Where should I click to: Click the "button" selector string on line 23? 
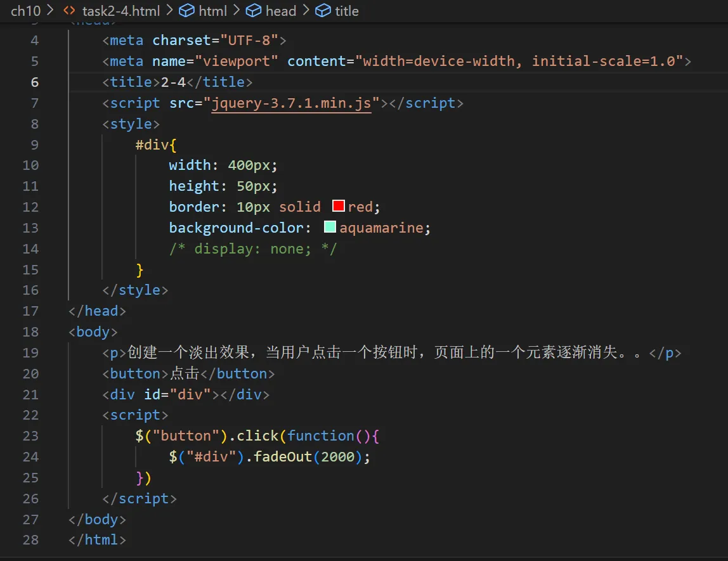pyautogui.click(x=186, y=435)
